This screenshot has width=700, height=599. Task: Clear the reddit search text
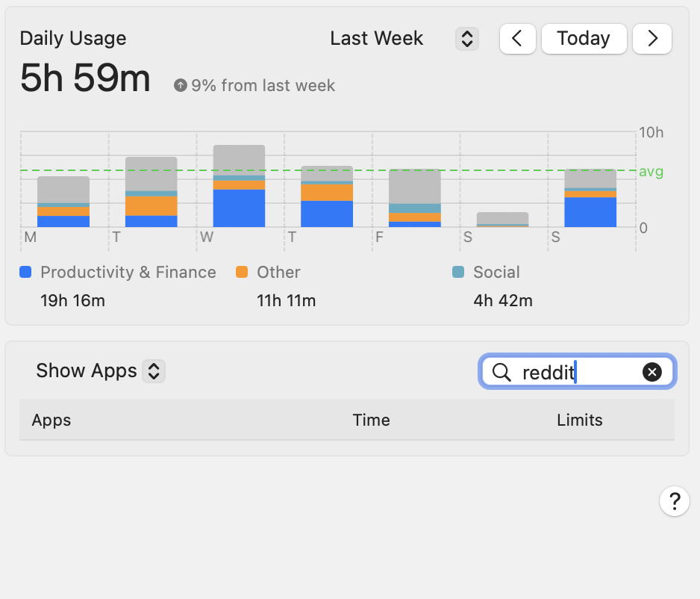point(651,372)
